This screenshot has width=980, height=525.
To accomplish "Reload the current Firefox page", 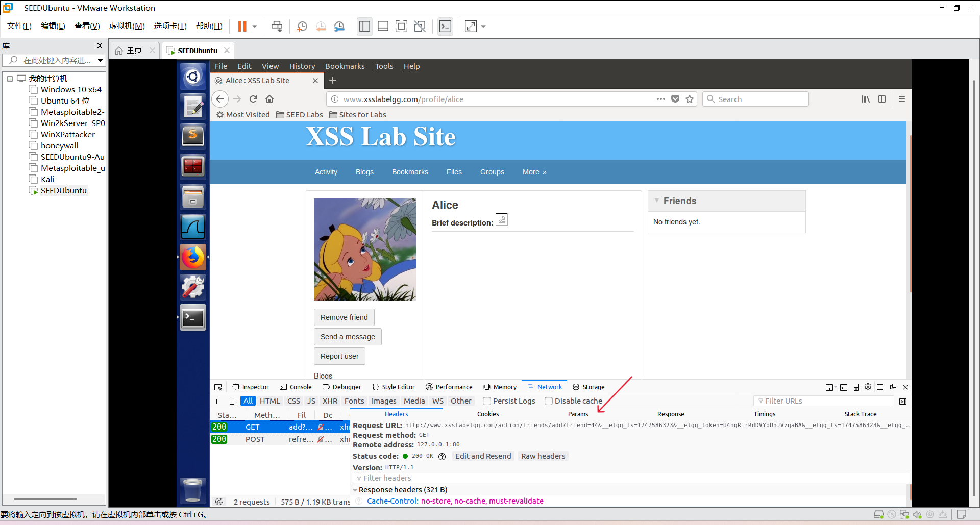I will [253, 99].
